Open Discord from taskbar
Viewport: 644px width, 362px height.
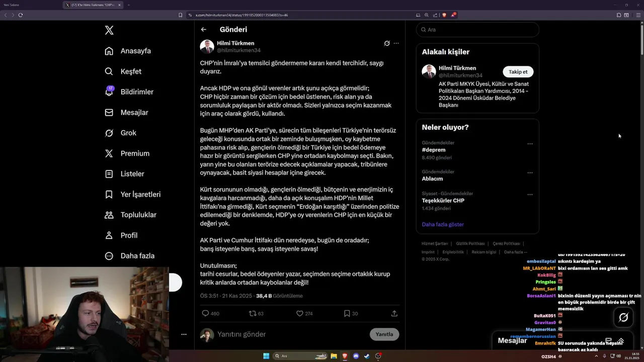click(x=356, y=356)
